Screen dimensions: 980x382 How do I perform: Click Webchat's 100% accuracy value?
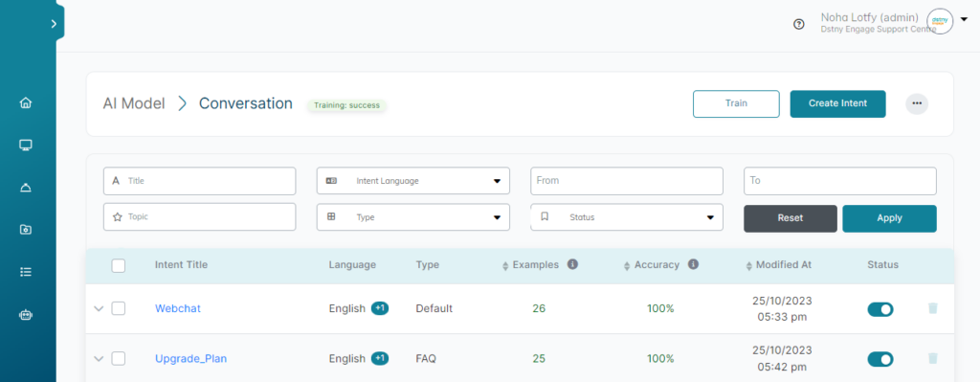tap(660, 309)
